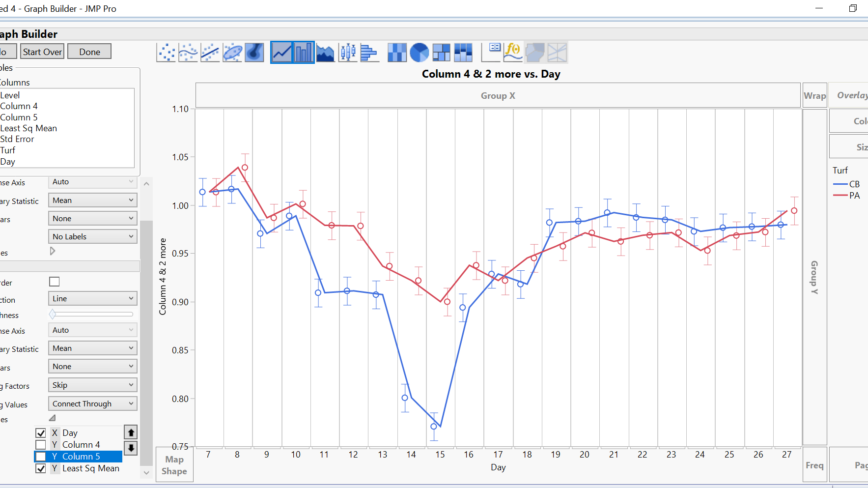Click the grayed Parallel plot element icon
The image size is (868, 488).
point(557,52)
